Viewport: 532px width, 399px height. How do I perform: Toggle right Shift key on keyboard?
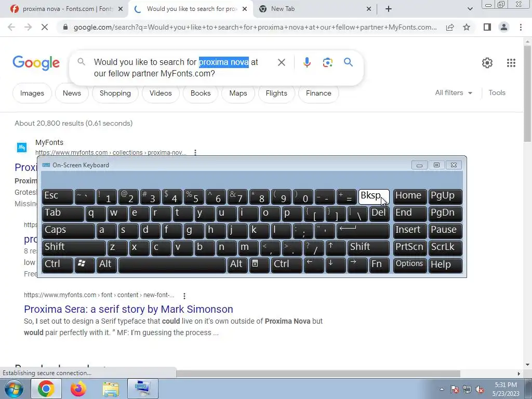tap(368, 248)
